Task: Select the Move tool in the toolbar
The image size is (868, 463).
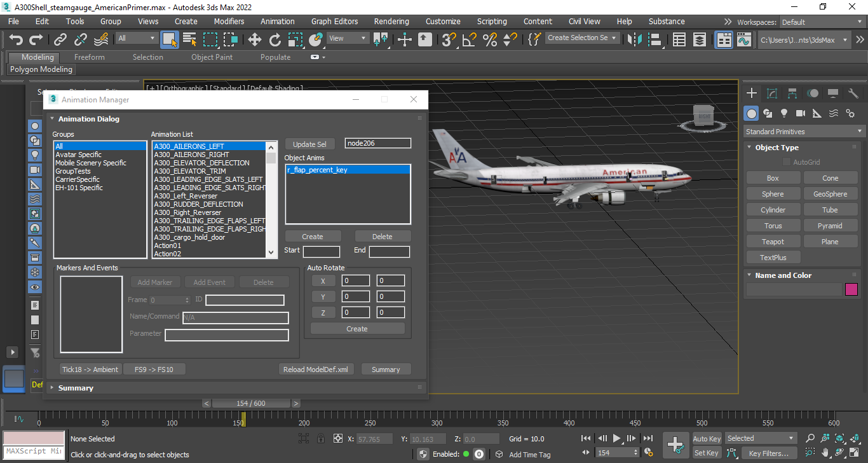Action: point(254,39)
